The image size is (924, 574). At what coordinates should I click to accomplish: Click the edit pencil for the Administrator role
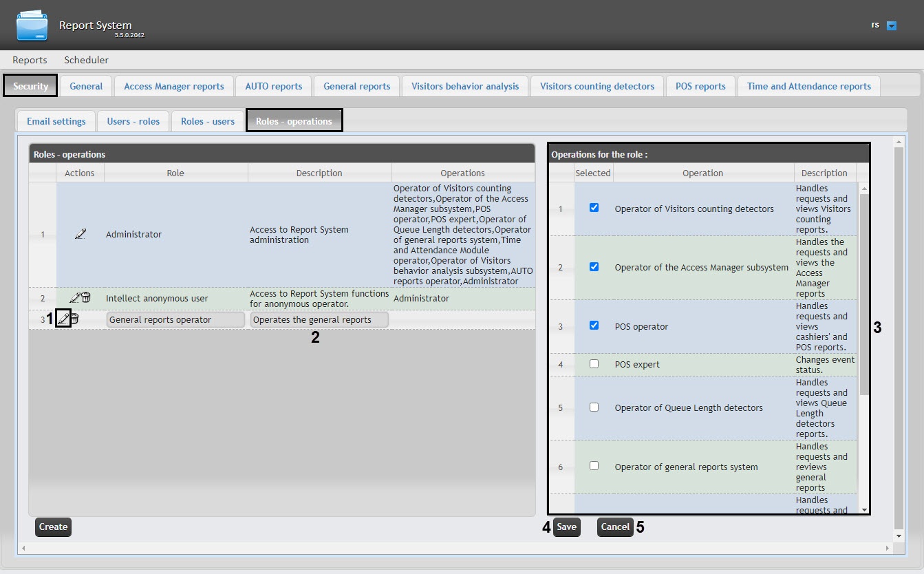pyautogui.click(x=80, y=235)
